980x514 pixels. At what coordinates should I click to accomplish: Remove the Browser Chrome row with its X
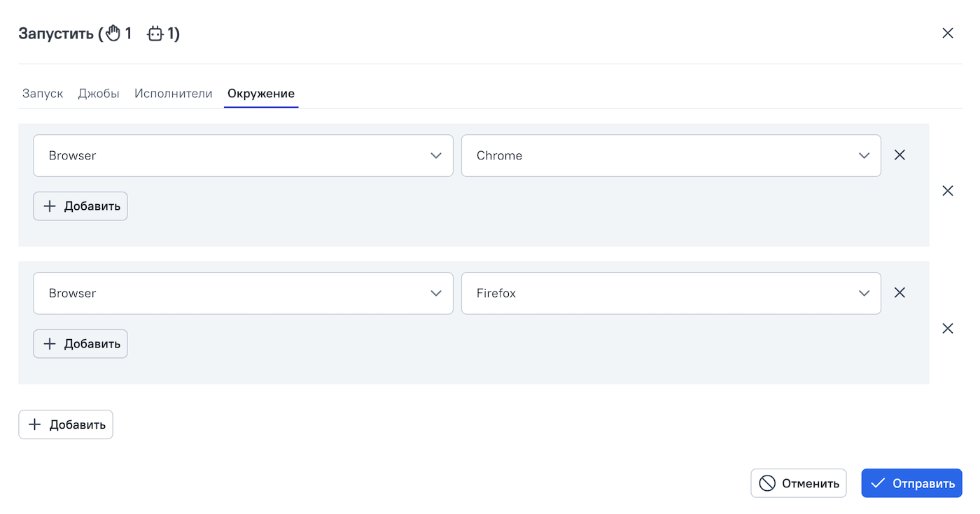899,155
